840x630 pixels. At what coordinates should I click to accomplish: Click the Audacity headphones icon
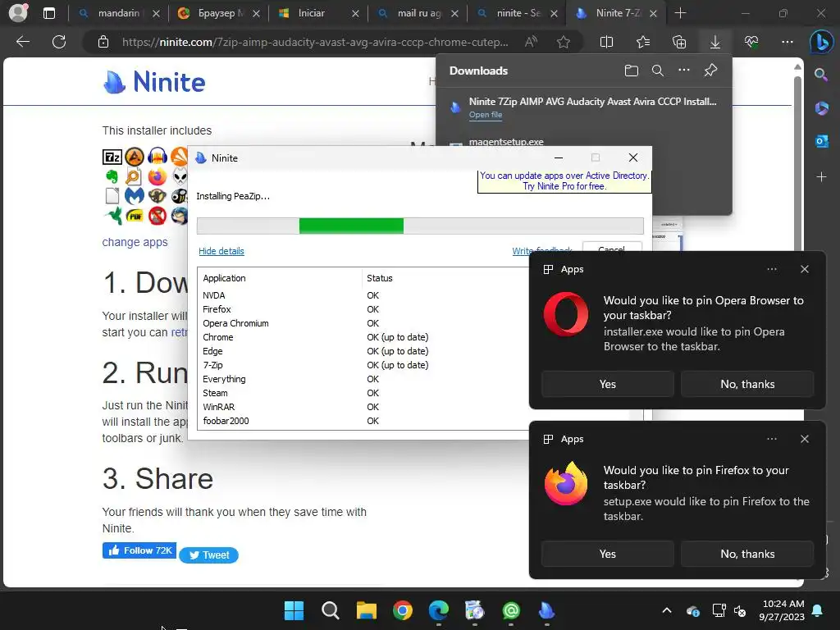coord(157,157)
